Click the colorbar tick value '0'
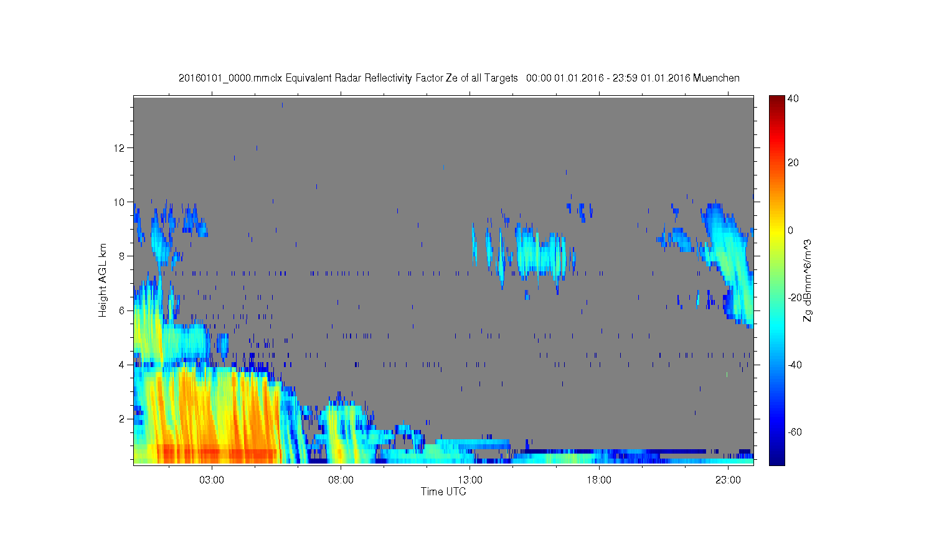The width and height of the screenshot is (934, 560). (790, 230)
